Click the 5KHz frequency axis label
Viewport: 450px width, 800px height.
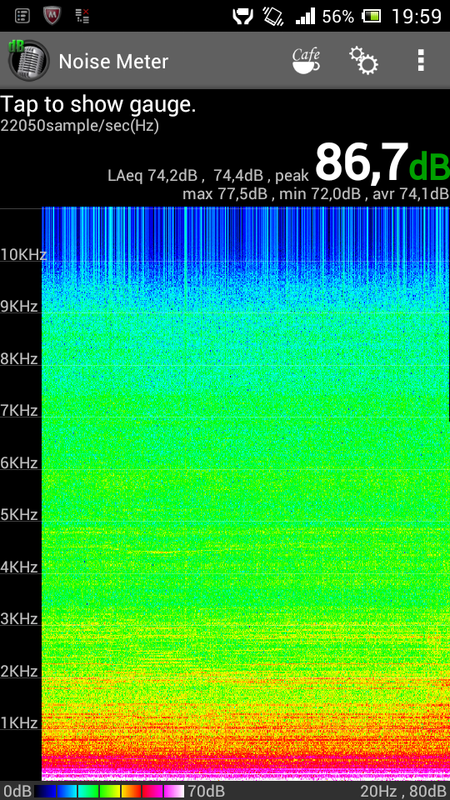pyautogui.click(x=19, y=514)
